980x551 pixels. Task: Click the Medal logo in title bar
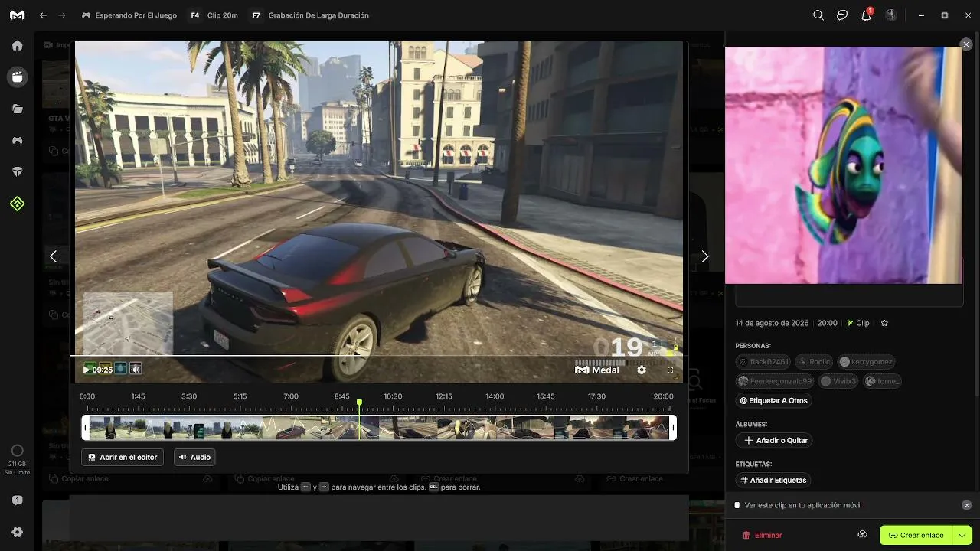[17, 15]
